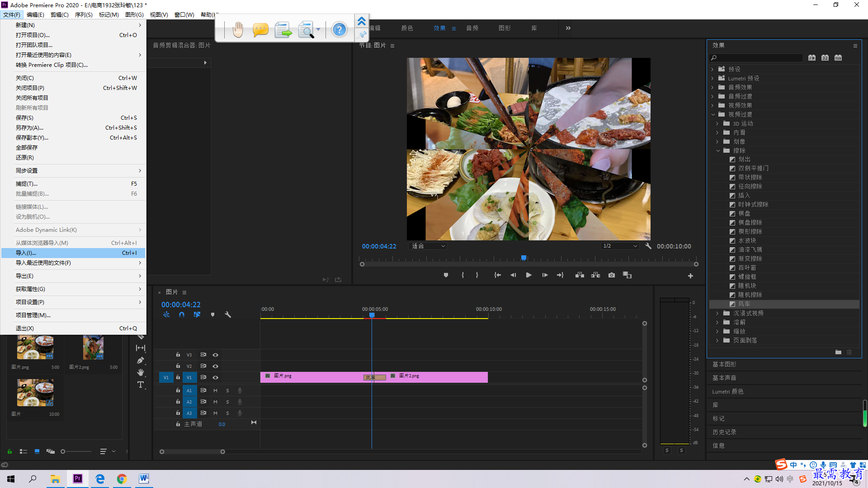This screenshot has width=868, height=488.
Task: Click the 32-bit color effects filter icon
Action: (x=825, y=58)
